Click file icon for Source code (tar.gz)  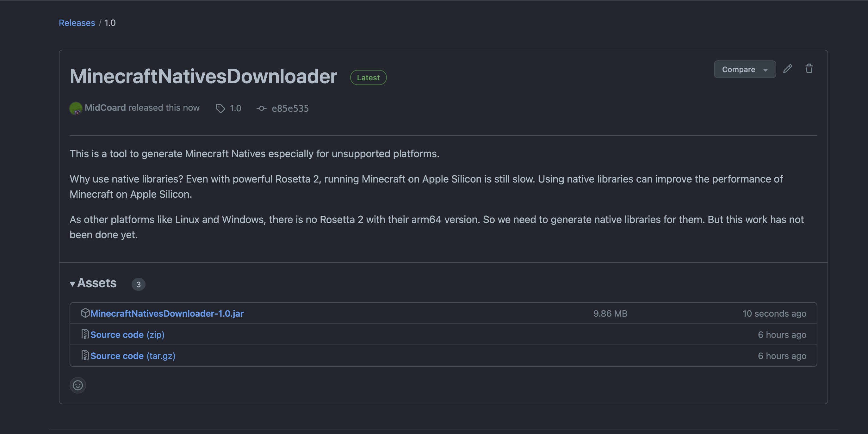pos(85,356)
